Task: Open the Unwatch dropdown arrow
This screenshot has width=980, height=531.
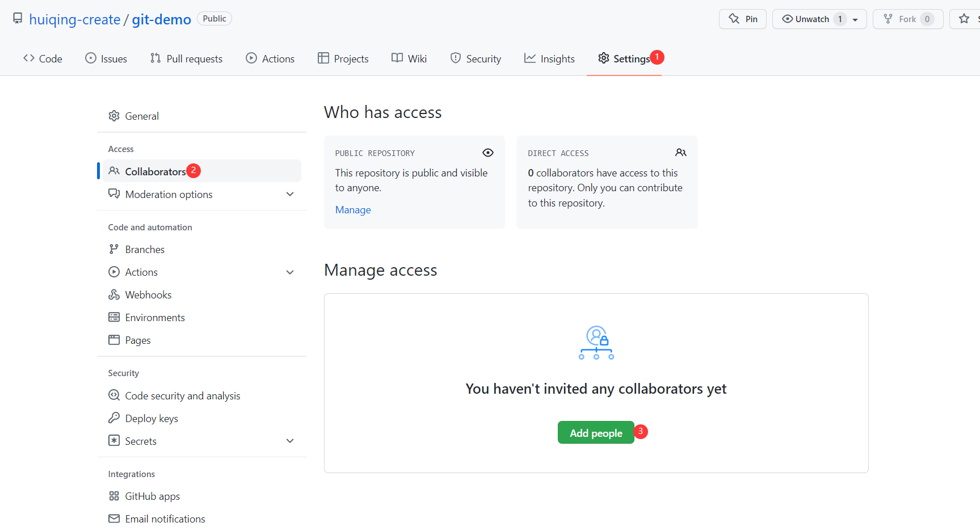Action: [856, 19]
